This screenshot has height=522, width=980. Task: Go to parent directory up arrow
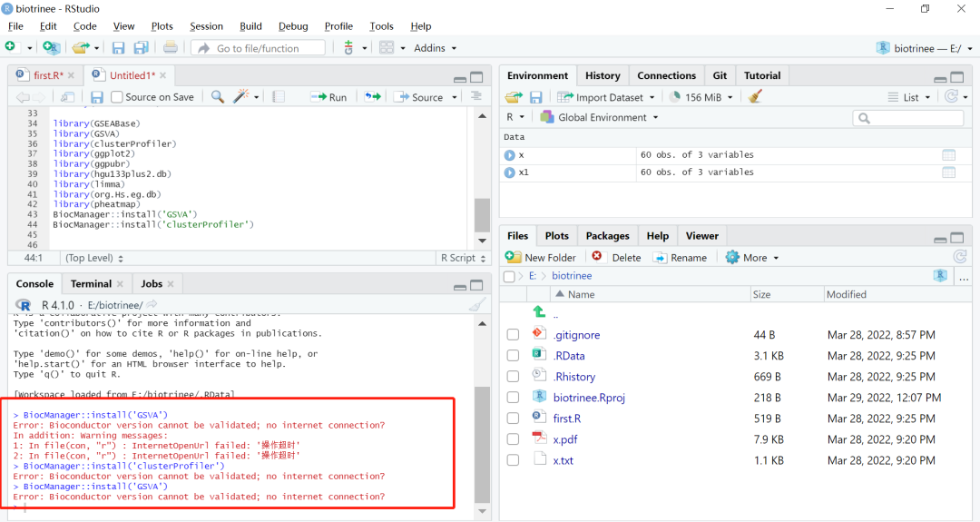(539, 311)
